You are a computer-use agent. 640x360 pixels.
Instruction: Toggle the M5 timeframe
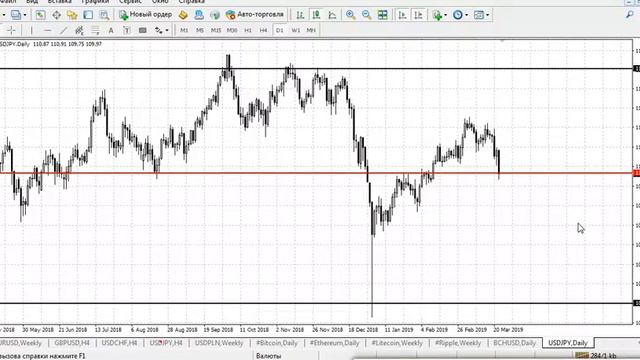click(200, 30)
